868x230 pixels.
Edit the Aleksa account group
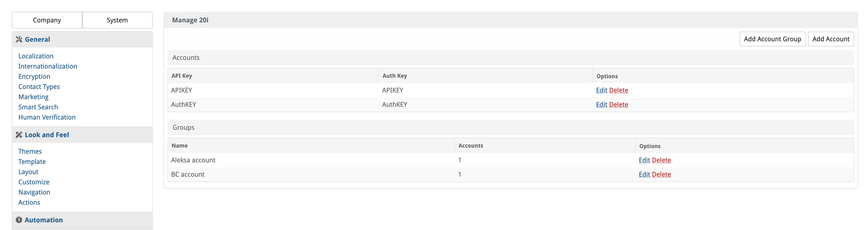[x=644, y=160]
